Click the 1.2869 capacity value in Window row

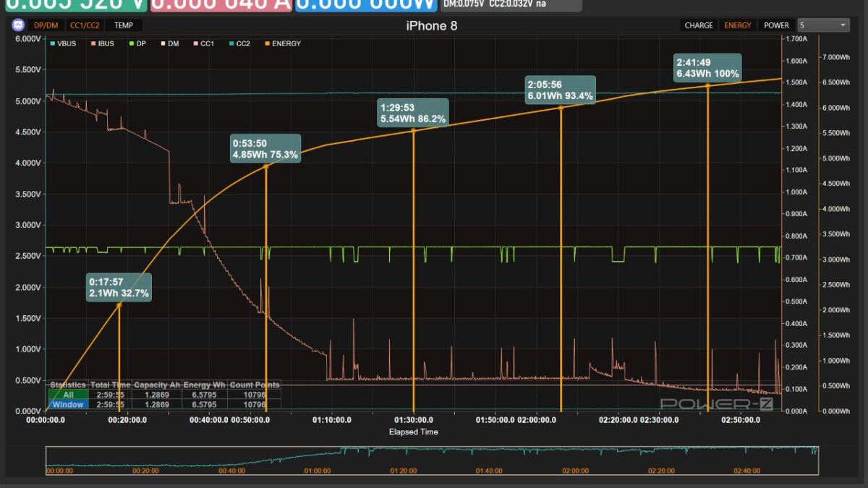(157, 404)
